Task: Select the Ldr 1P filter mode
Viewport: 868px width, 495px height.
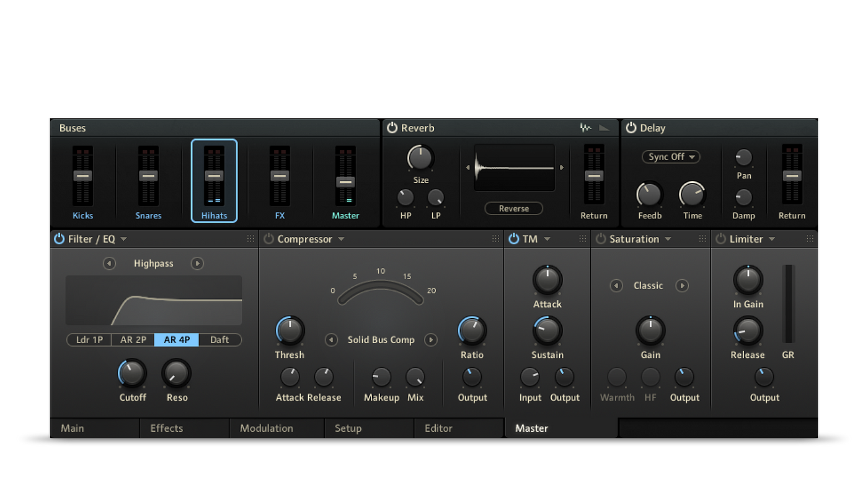Action: click(89, 340)
